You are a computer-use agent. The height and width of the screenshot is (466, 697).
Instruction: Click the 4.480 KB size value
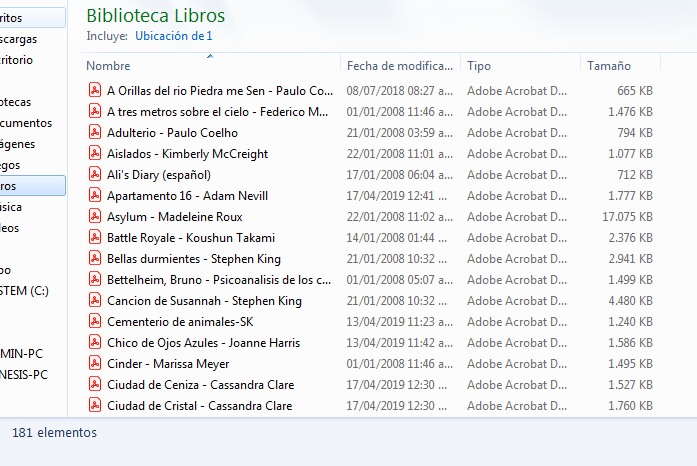coord(630,301)
